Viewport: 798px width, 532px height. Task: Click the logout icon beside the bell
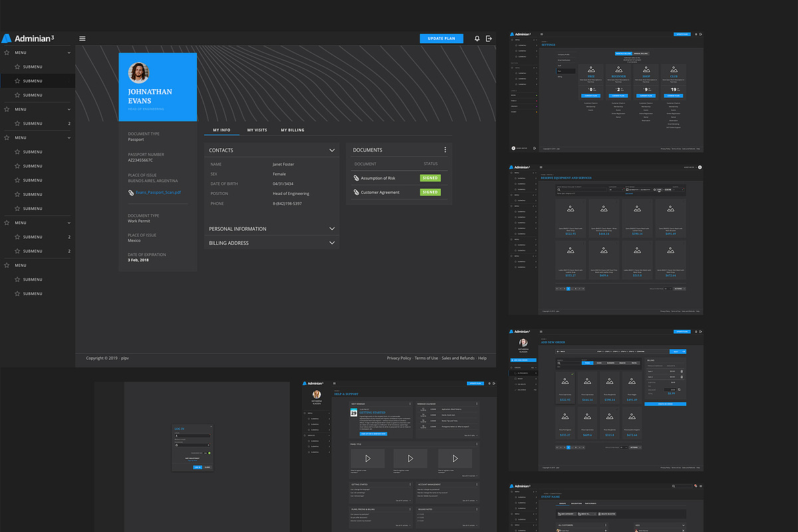click(x=489, y=39)
